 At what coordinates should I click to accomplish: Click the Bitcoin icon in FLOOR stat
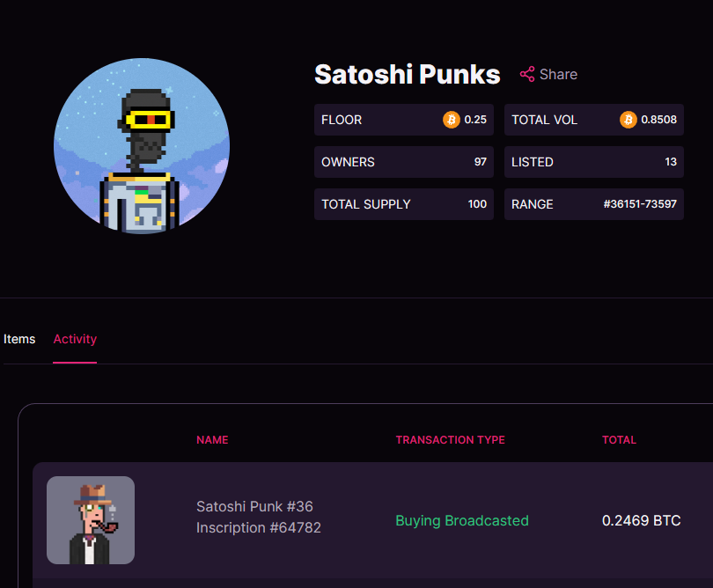(451, 120)
